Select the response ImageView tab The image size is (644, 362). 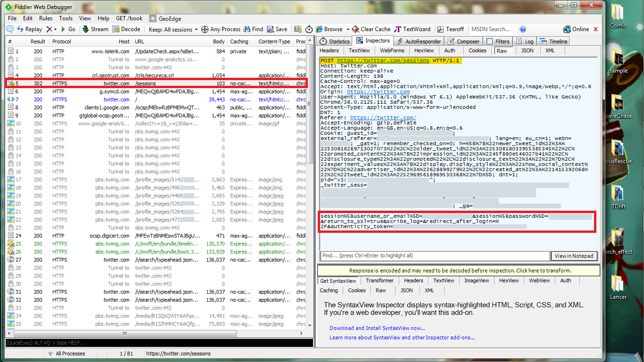477,280
